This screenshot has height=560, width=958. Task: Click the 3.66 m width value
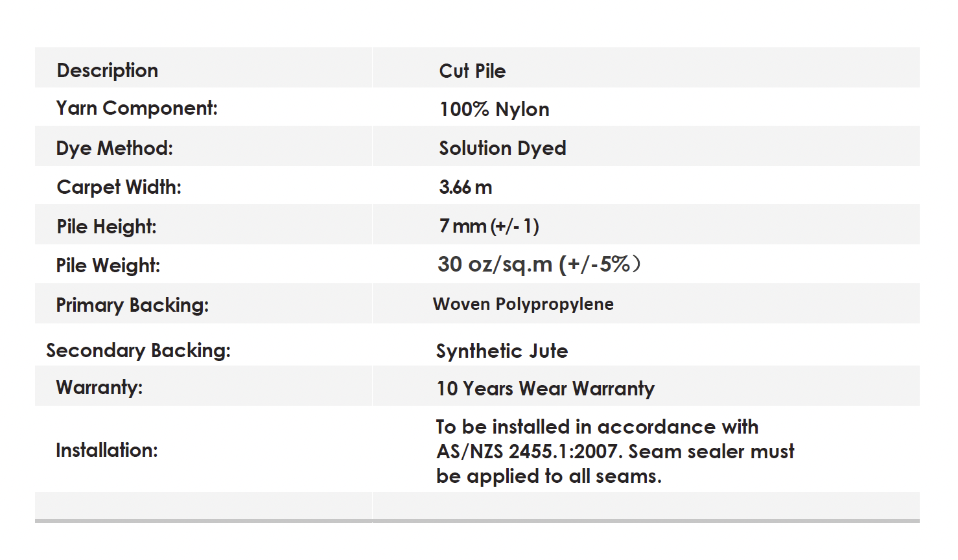click(465, 187)
